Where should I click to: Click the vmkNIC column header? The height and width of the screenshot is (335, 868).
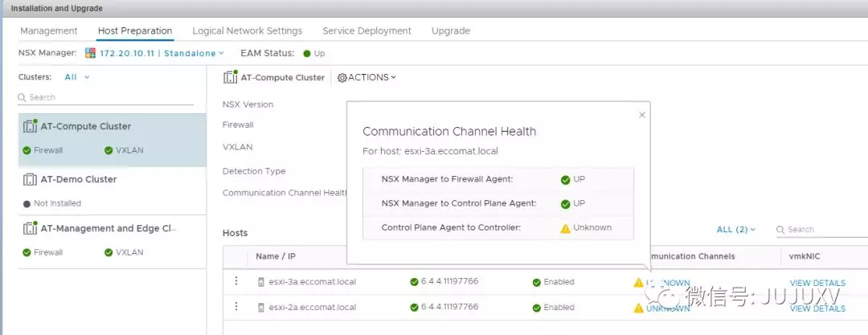[x=805, y=256]
